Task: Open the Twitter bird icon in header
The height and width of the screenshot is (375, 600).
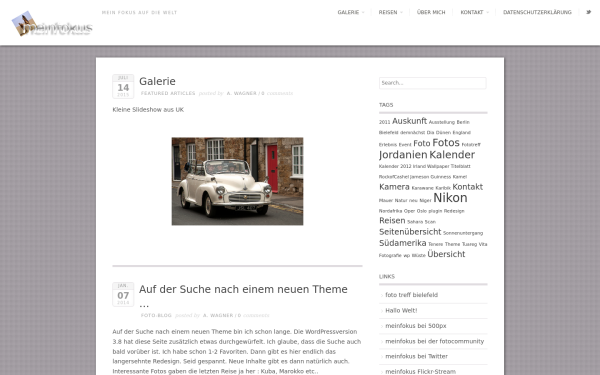Action: [x=589, y=12]
